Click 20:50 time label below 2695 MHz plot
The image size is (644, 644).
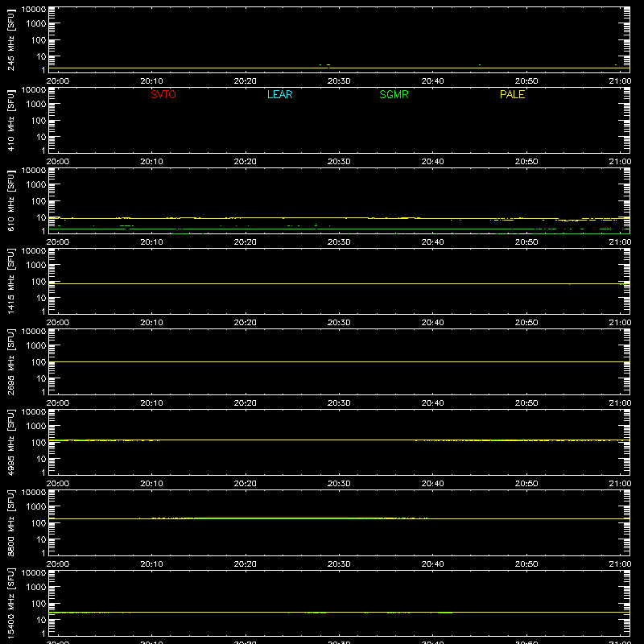[526, 403]
